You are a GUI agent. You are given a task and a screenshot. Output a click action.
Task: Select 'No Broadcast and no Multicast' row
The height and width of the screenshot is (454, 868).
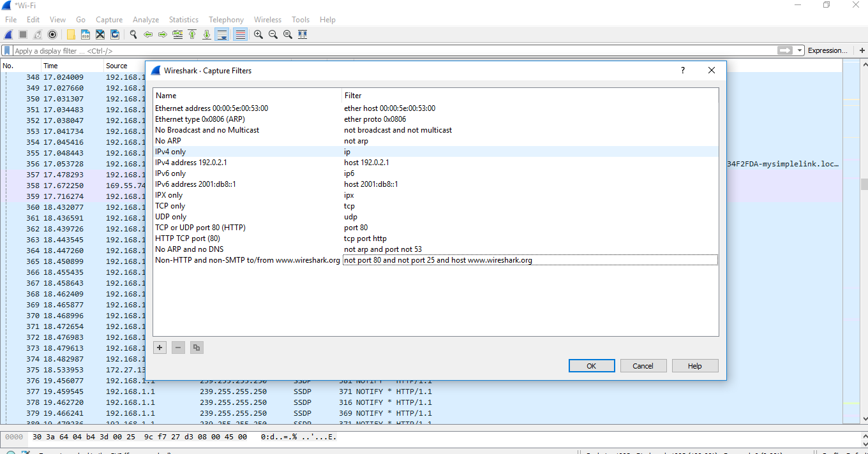coord(435,130)
